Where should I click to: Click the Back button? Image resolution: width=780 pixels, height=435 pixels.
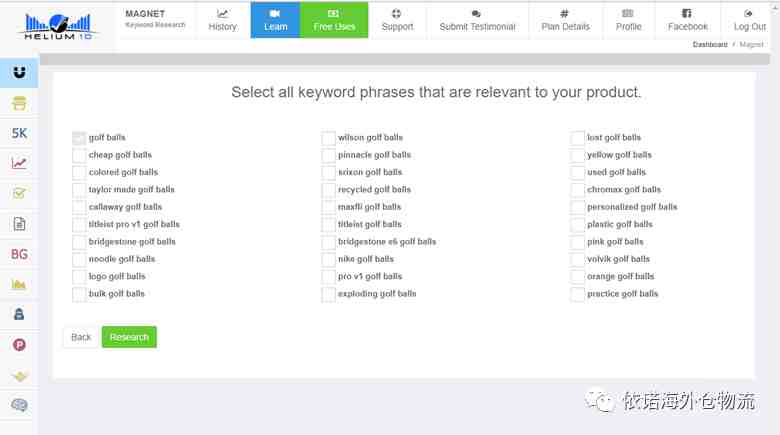(x=81, y=337)
